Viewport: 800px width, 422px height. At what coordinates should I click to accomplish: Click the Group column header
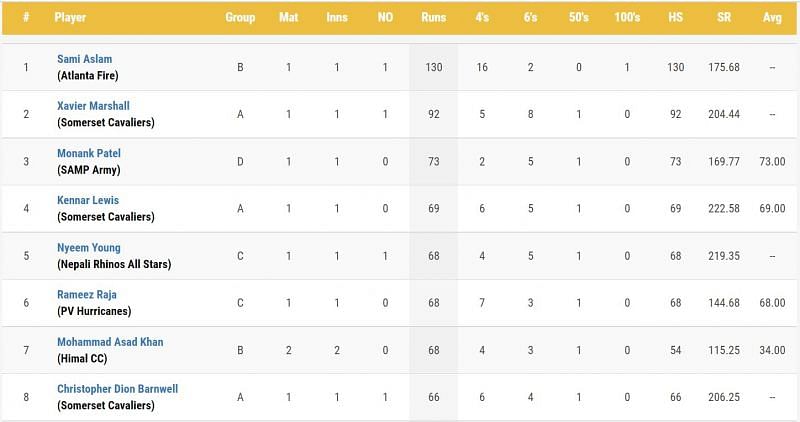pos(240,17)
